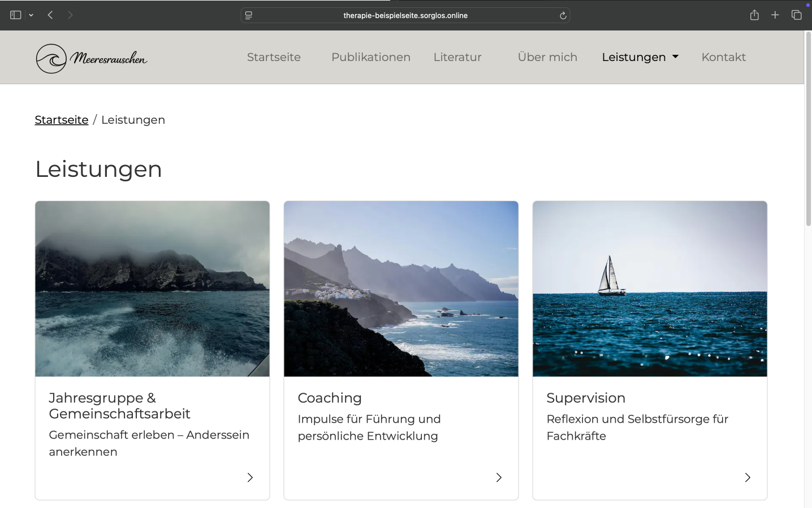Navigate to Über mich page
Screen dimensions: 812x508
pyautogui.click(x=547, y=57)
